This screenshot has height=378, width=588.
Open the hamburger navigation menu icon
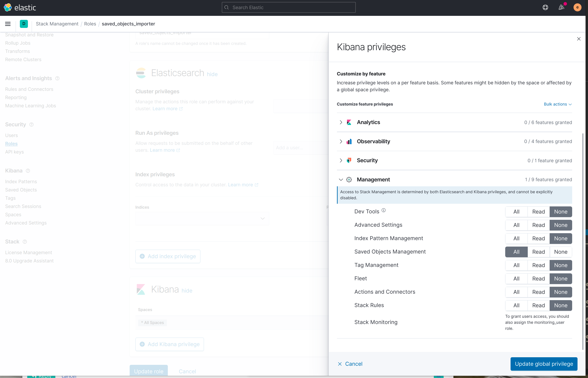point(8,24)
